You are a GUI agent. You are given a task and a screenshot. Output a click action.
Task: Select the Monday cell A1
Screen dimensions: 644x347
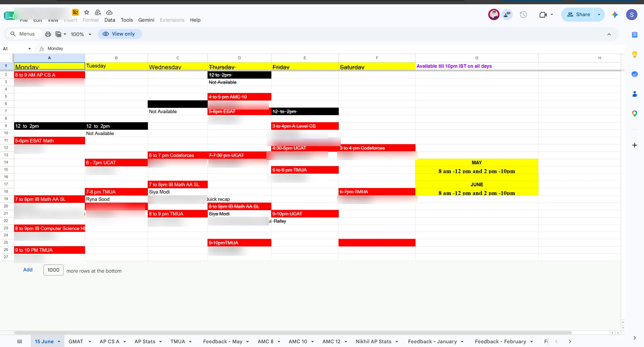click(49, 66)
